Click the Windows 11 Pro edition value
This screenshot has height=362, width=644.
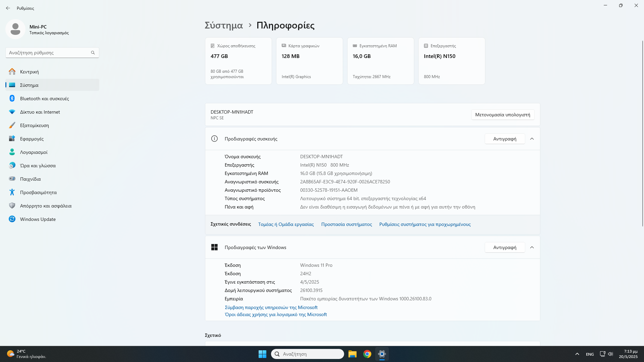[316, 265]
